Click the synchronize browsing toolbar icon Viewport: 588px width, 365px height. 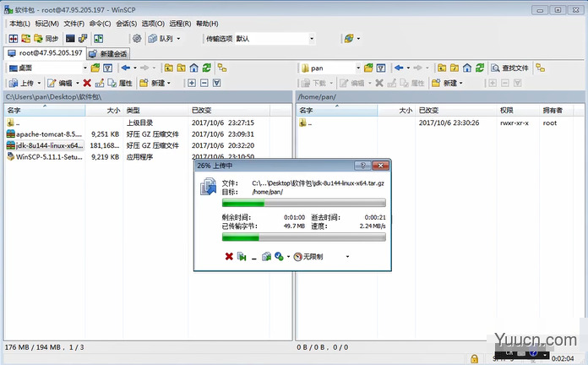point(25,38)
